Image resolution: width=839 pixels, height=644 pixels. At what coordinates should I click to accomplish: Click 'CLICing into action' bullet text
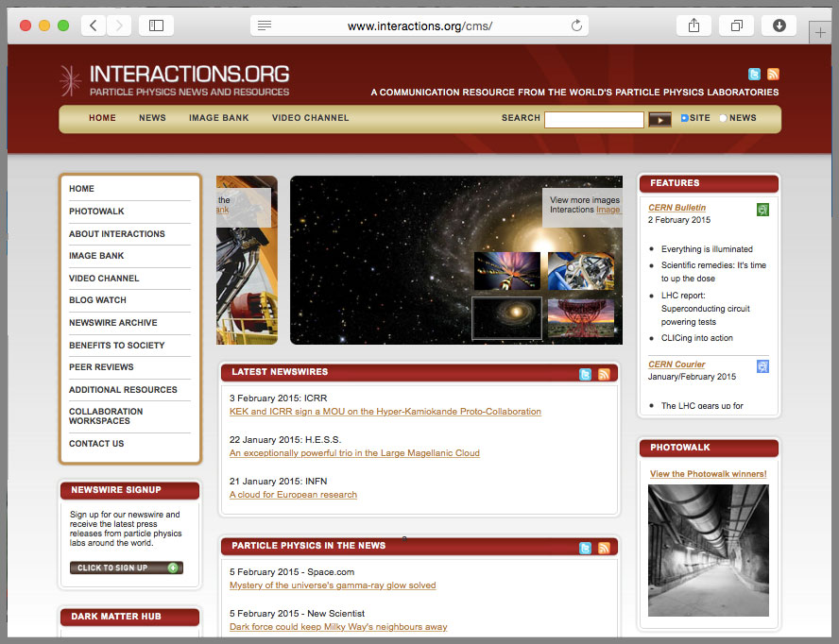[x=696, y=338]
